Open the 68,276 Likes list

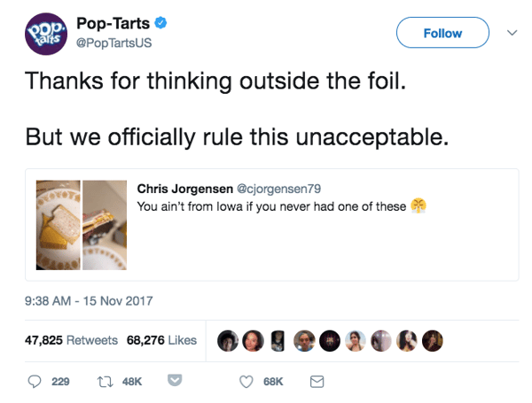coord(161,340)
